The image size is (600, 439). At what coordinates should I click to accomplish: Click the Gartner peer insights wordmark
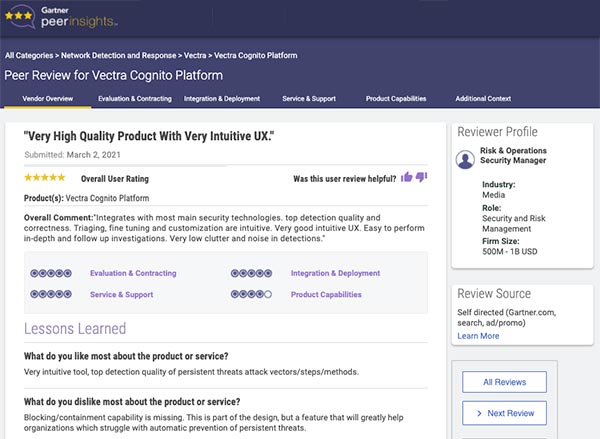79,17
